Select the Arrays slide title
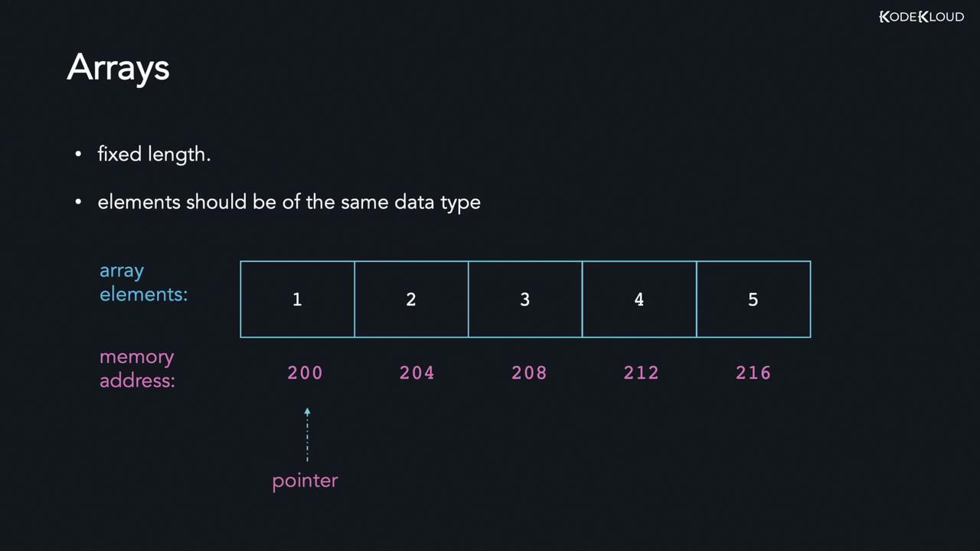The width and height of the screenshot is (980, 551). (x=118, y=68)
